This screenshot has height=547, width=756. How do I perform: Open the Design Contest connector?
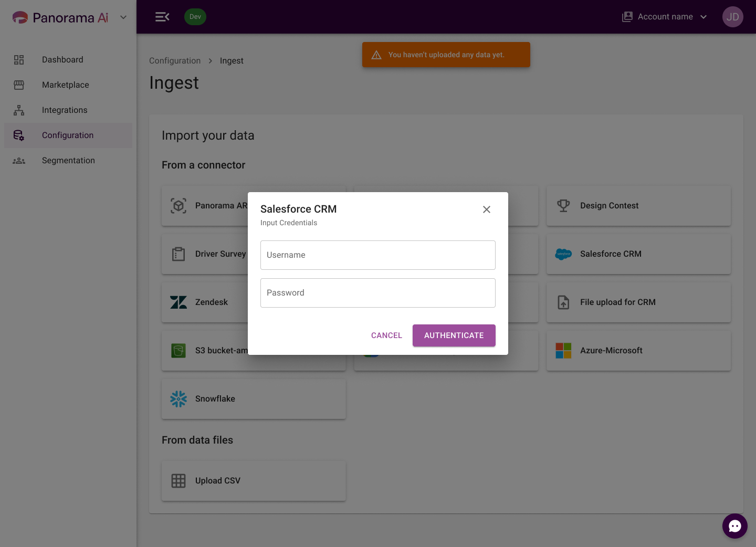pyautogui.click(x=638, y=206)
